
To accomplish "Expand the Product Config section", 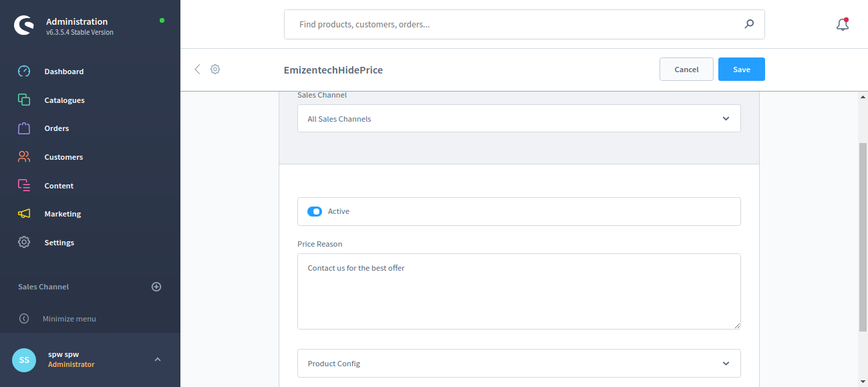I will point(519,363).
